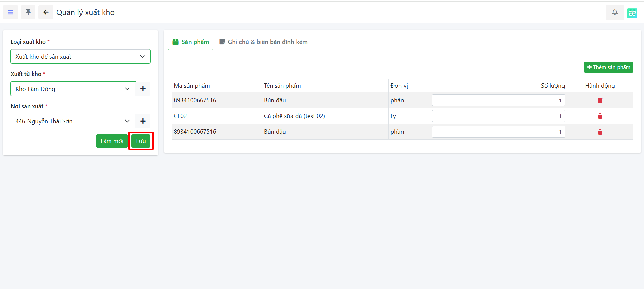Open the notifications bell

(614, 12)
